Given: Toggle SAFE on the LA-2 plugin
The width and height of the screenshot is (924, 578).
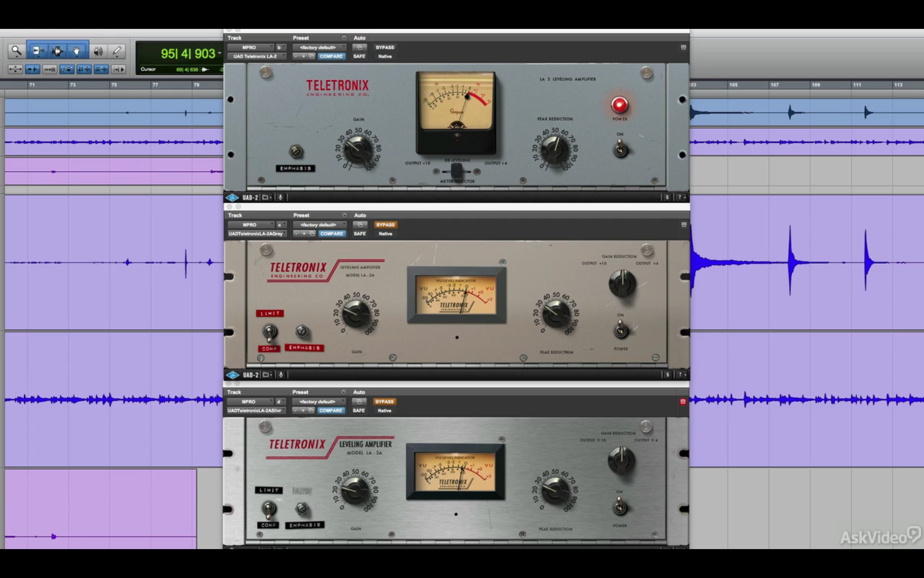Looking at the screenshot, I should pos(359,56).
